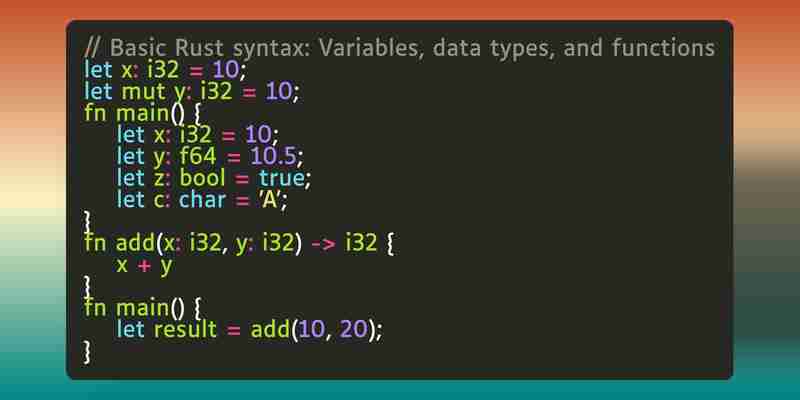Click the final closing brace at the bottom
This screenshot has width=800, height=400.
pos(87,352)
